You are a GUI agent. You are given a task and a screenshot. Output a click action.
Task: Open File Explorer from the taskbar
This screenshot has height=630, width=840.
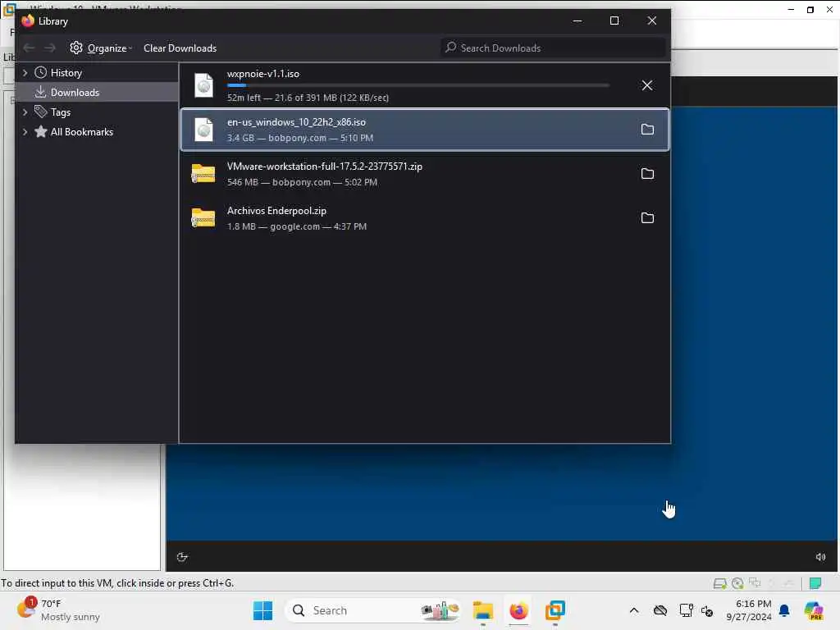coord(482,610)
